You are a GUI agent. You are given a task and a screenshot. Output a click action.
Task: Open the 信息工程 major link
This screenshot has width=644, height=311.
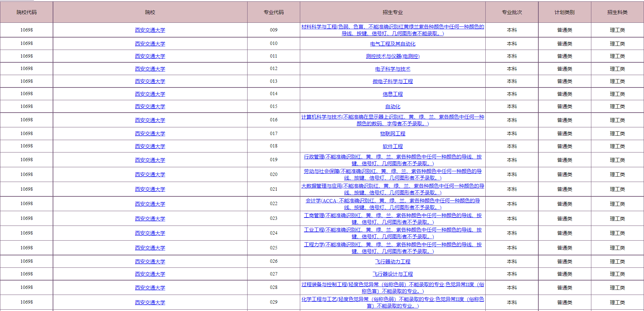tap(392, 94)
